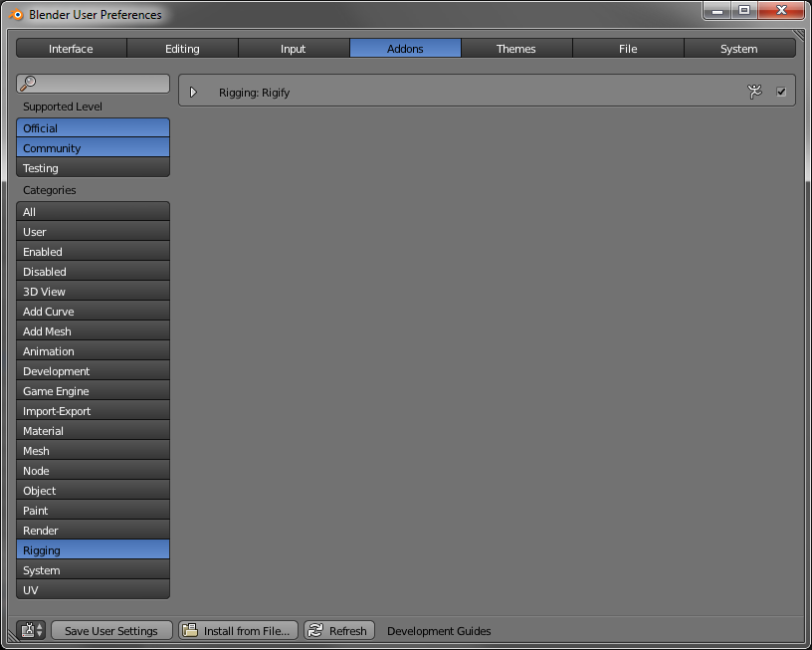The width and height of the screenshot is (812, 650).
Task: Select the UV category
Action: (x=94, y=590)
